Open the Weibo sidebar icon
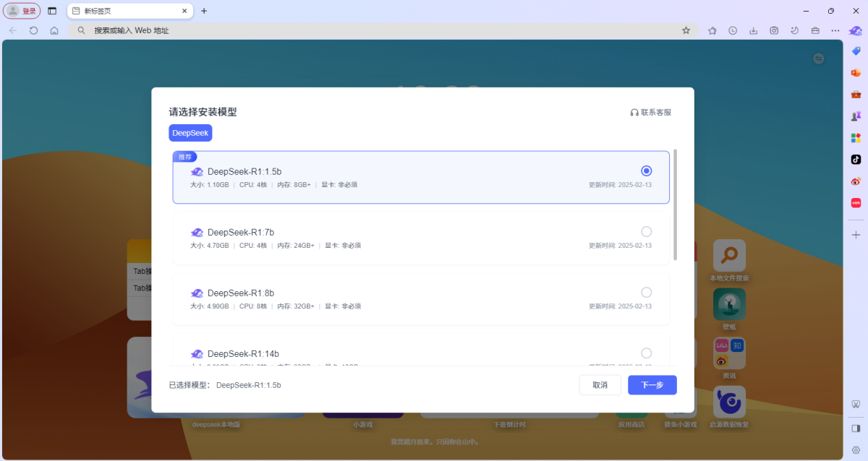 click(856, 181)
